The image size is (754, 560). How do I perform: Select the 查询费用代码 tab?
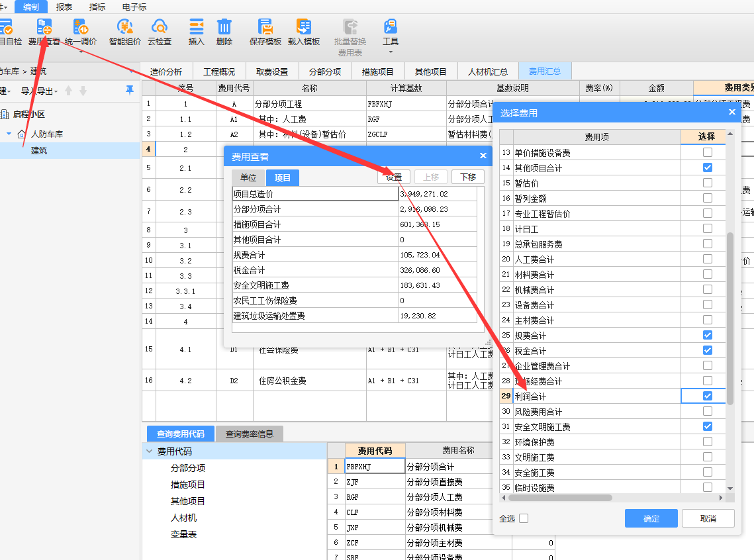point(181,434)
